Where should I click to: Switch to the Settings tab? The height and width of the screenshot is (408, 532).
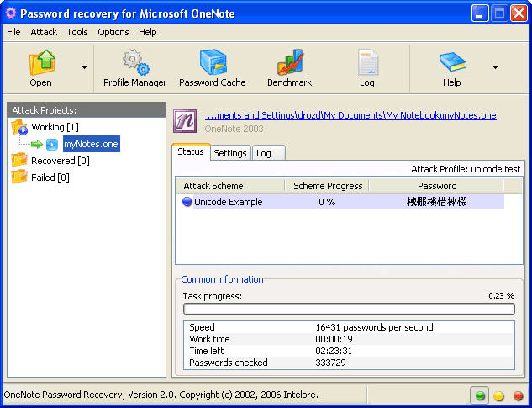[230, 153]
